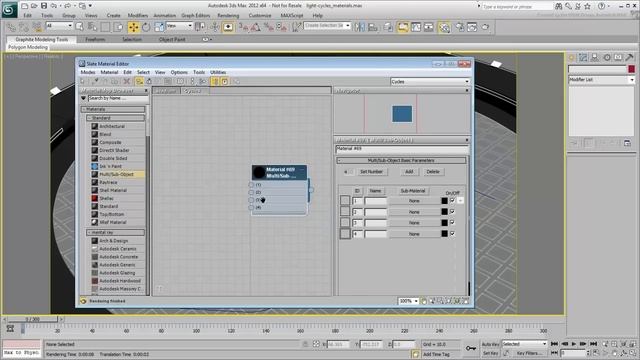Toggle the Auto Key button
The image size is (640, 360).
[490, 344]
